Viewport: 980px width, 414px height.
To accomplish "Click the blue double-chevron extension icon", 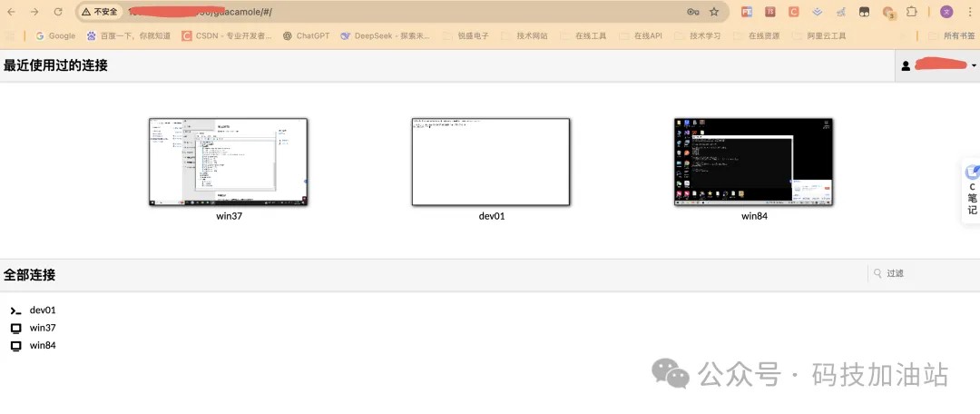I will pyautogui.click(x=818, y=12).
